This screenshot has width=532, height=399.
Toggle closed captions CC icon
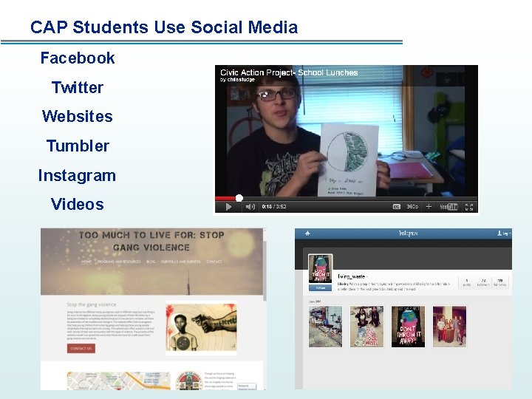[396, 207]
